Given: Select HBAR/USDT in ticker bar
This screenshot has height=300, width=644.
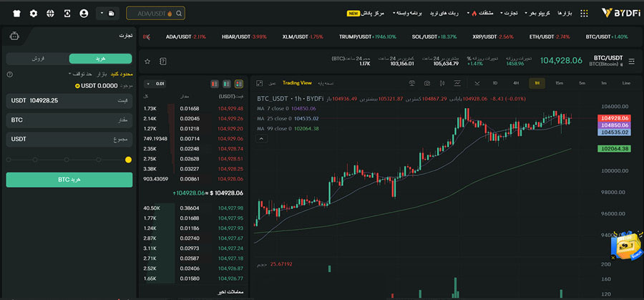Looking at the screenshot, I should (244, 37).
